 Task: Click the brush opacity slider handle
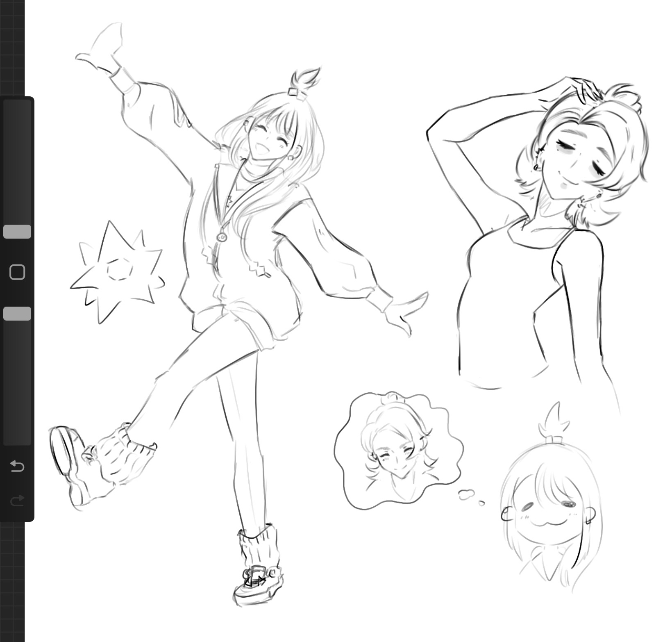(17, 314)
